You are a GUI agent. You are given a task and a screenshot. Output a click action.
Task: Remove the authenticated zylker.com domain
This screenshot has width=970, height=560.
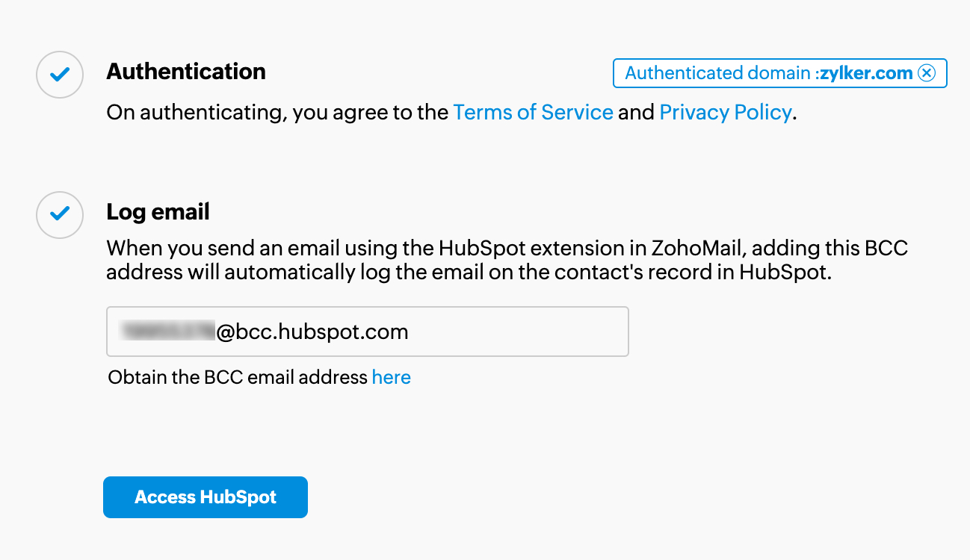coord(927,73)
